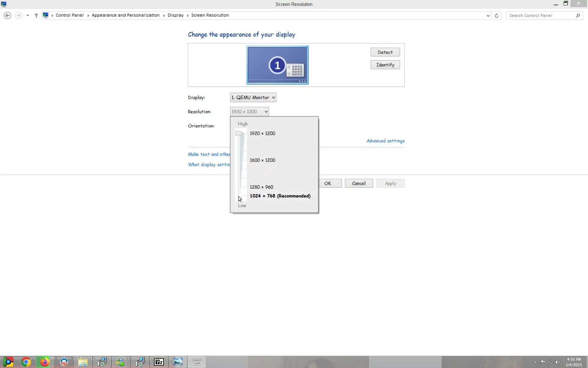Image resolution: width=588 pixels, height=368 pixels.
Task: Click the monitor 1 preview thumbnail
Action: point(277,65)
